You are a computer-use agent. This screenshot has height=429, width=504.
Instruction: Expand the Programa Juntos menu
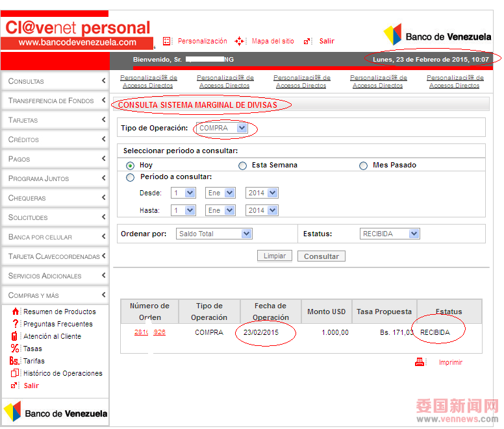tap(55, 178)
